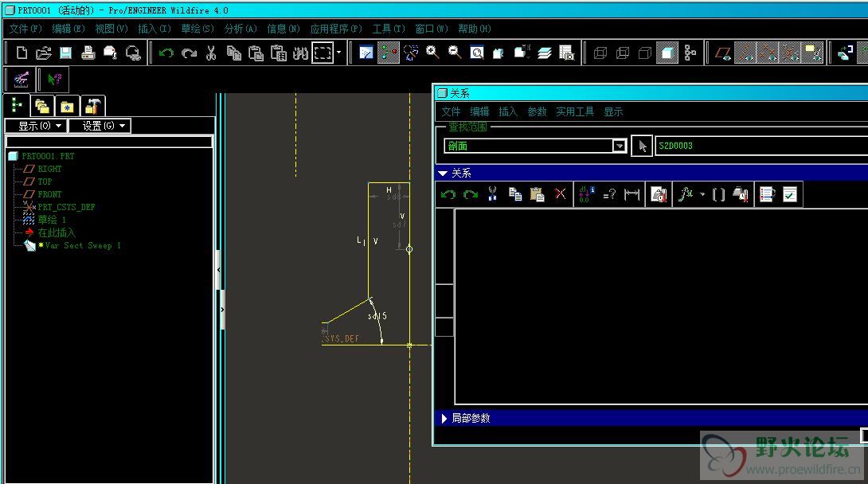This screenshot has height=484, width=868.
Task: Print the model using the printer icon
Action: (88, 53)
